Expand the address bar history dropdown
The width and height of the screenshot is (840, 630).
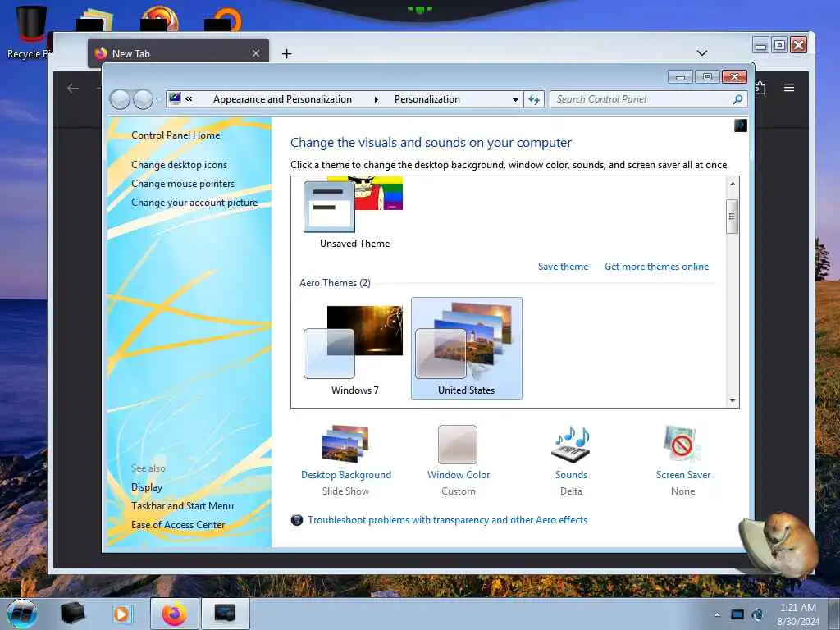pyautogui.click(x=515, y=99)
